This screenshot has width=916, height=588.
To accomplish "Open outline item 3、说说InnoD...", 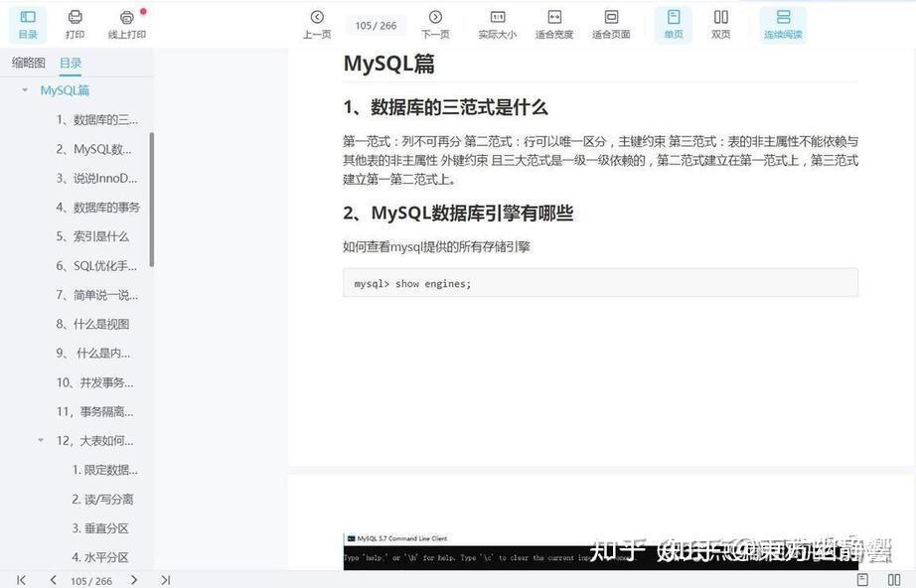I will (x=97, y=178).
